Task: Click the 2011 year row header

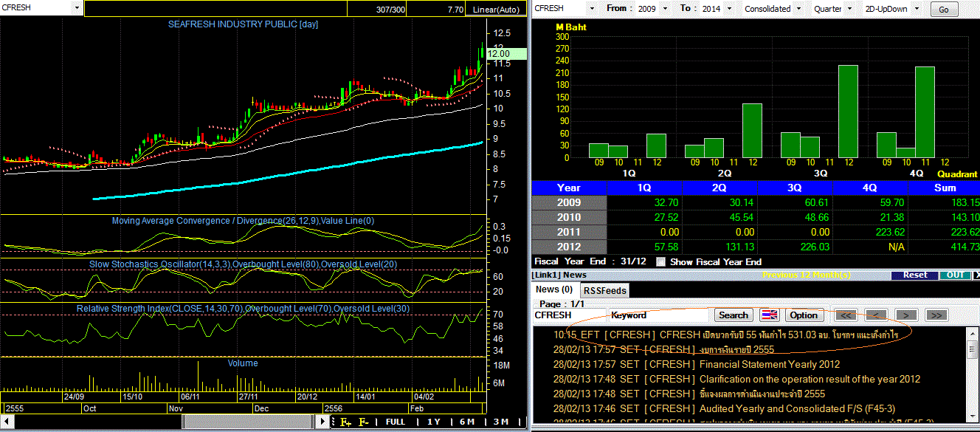Action: pyautogui.click(x=569, y=232)
